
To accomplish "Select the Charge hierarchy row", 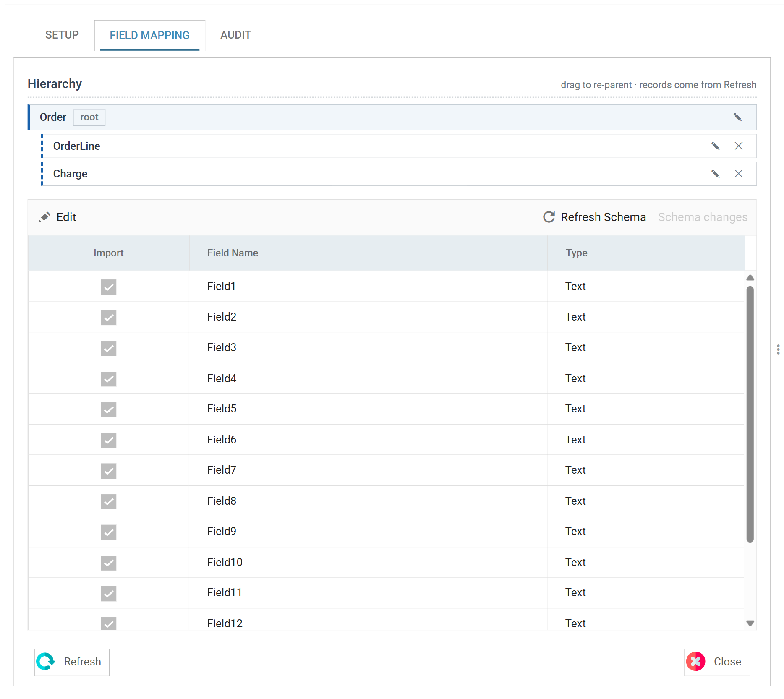I will pos(400,174).
